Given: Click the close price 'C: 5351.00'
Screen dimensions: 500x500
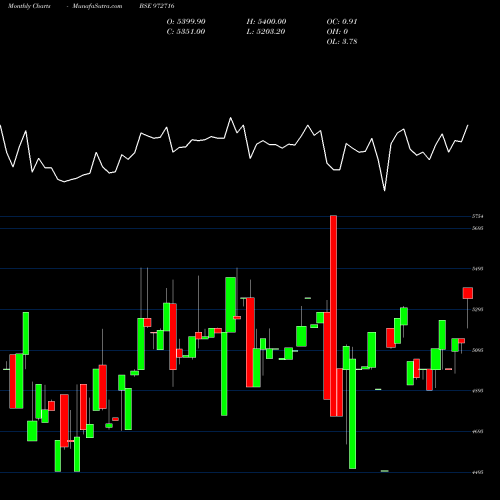Looking at the screenshot, I should [186, 32].
